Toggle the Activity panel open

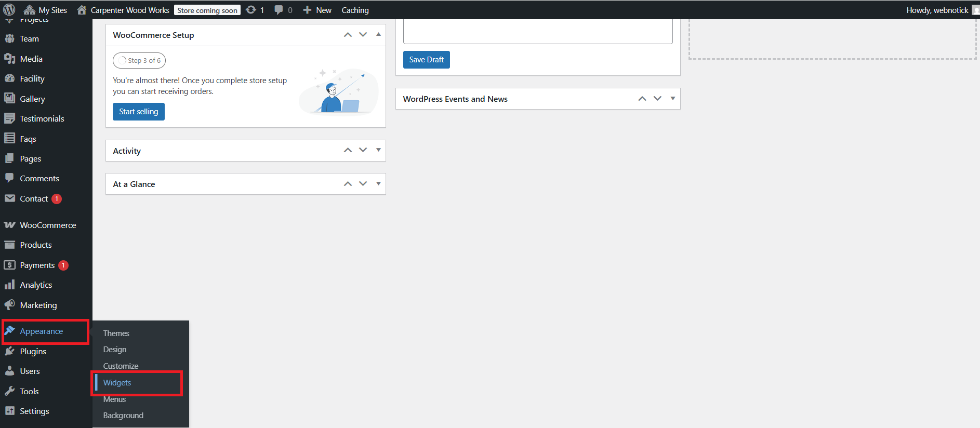pos(378,151)
